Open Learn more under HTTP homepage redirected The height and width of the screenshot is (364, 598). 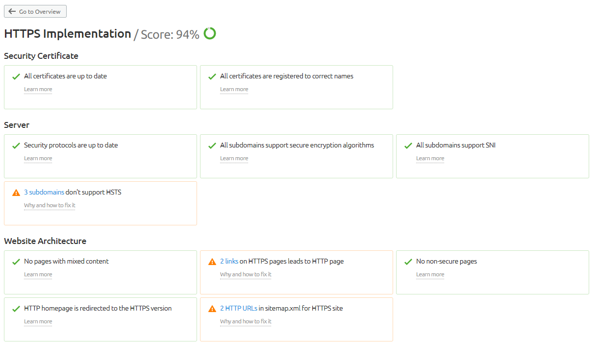pos(38,321)
